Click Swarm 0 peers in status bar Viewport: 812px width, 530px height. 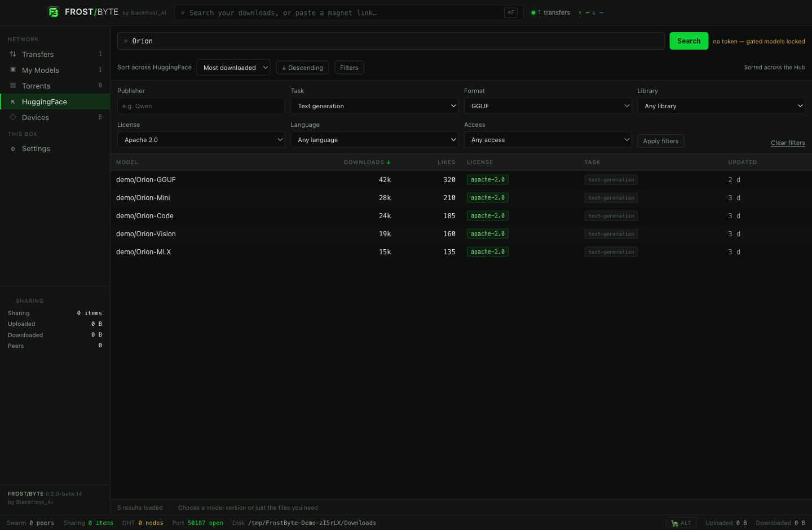click(x=30, y=523)
